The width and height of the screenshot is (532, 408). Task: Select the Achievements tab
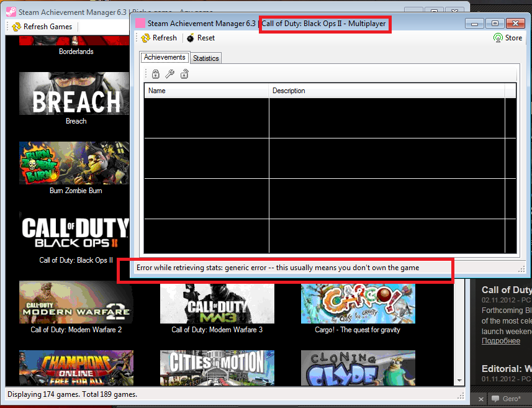(165, 57)
